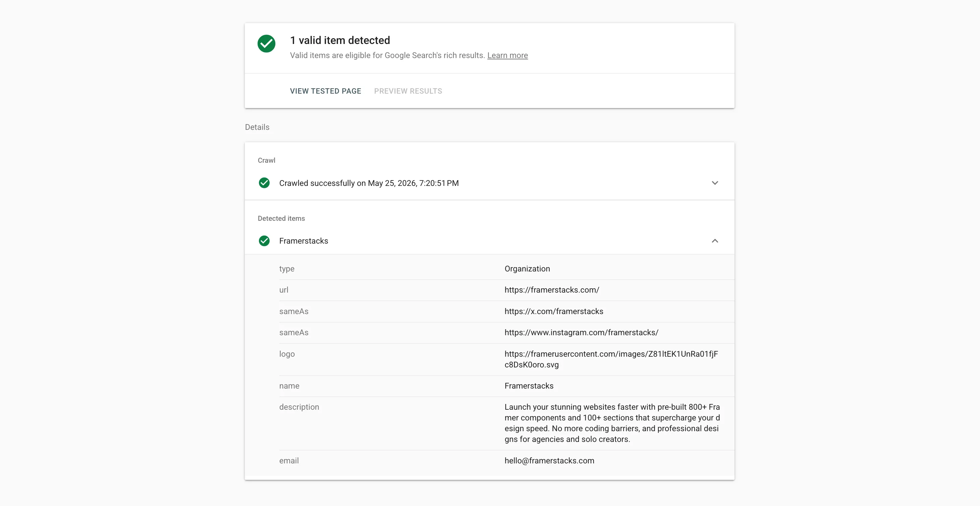Image resolution: width=980 pixels, height=506 pixels.
Task: Click PREVIEW RESULTS button
Action: coord(408,91)
